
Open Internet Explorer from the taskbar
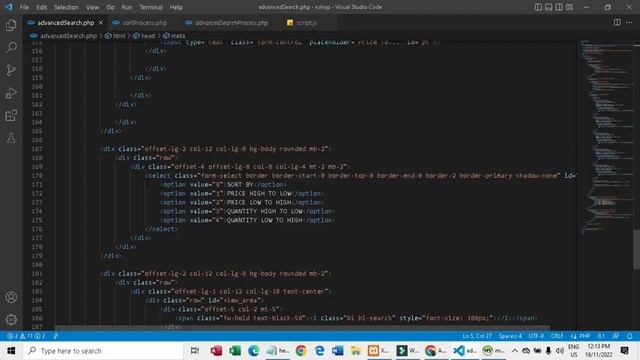click(320, 351)
